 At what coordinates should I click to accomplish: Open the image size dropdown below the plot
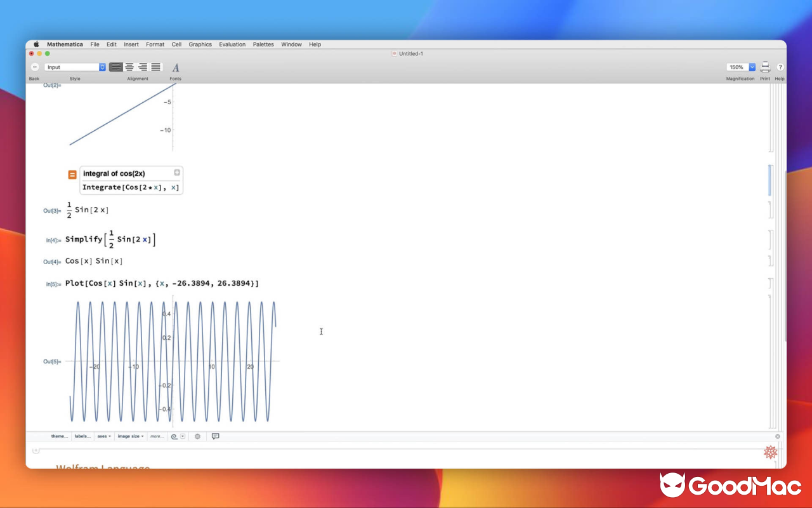click(130, 436)
